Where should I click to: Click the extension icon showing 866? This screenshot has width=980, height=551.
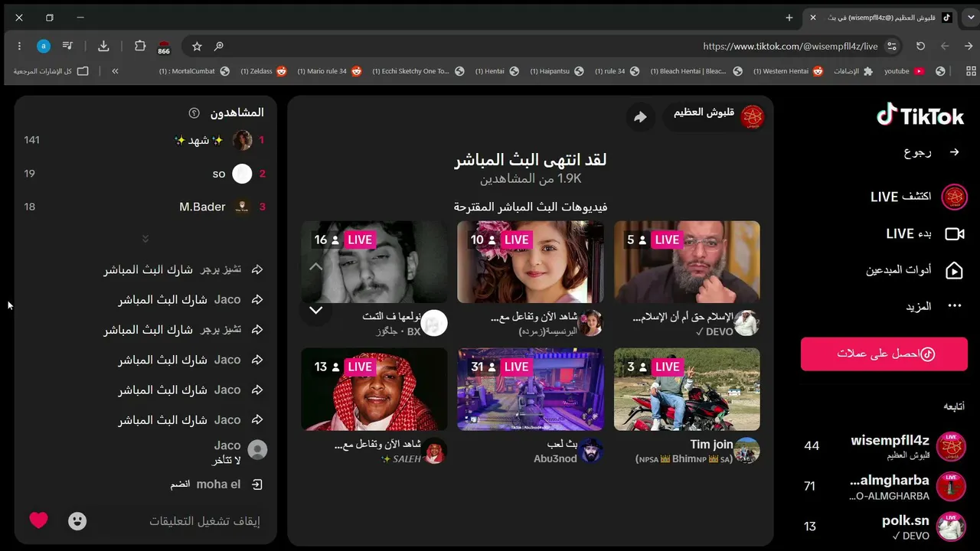[x=164, y=47]
